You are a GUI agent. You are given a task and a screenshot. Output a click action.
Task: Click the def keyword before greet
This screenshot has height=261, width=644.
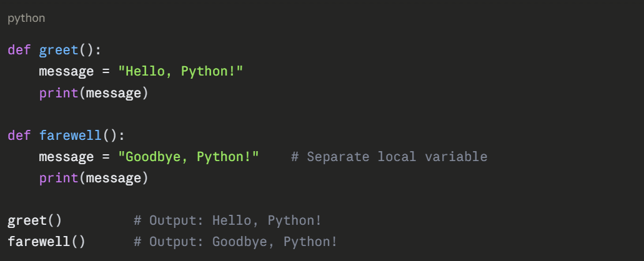[19, 50]
